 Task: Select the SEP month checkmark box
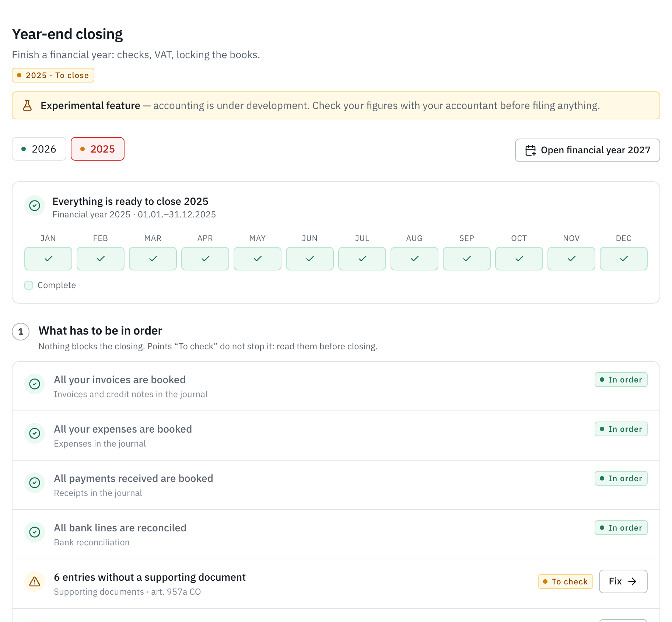467,259
